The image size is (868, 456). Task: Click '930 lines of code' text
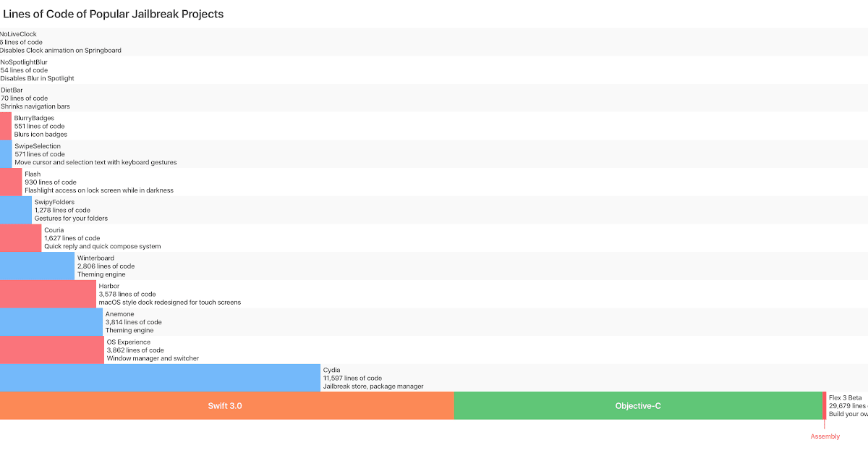pos(50,182)
